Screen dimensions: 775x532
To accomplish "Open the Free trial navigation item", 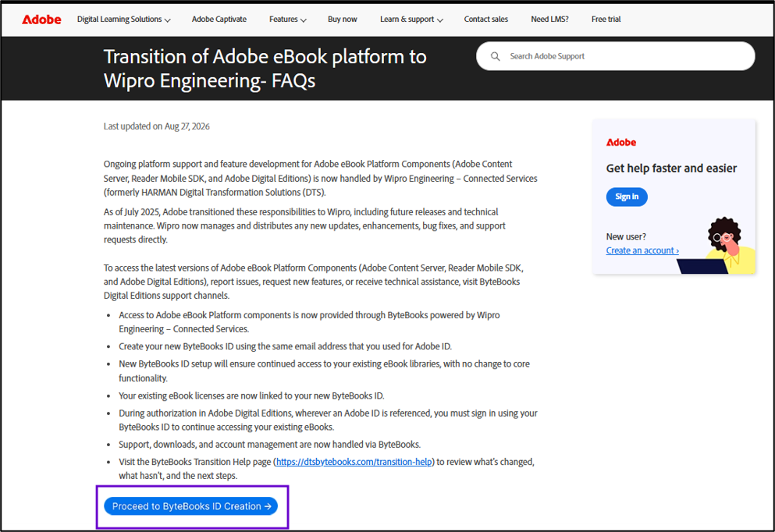I will pyautogui.click(x=606, y=20).
